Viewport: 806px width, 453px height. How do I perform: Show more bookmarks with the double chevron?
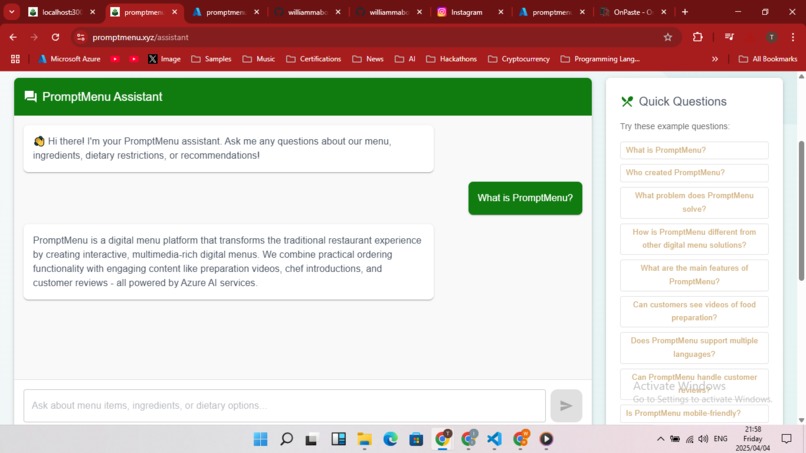[x=715, y=59]
